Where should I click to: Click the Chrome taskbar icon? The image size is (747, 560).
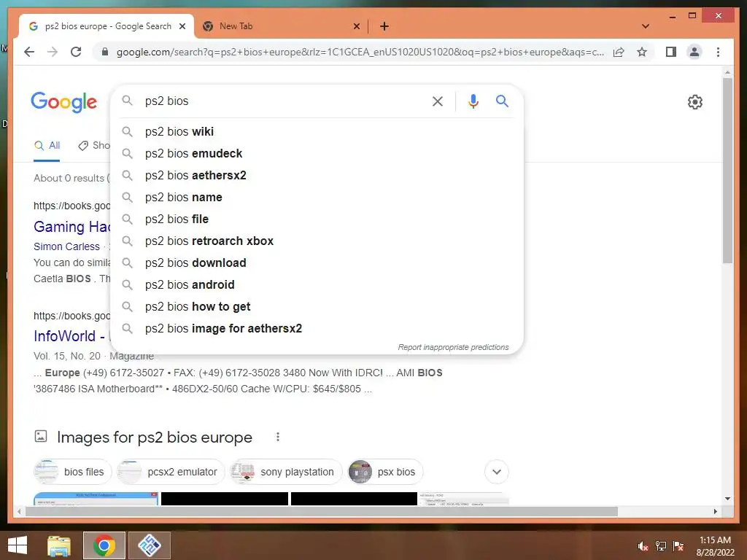pos(104,545)
